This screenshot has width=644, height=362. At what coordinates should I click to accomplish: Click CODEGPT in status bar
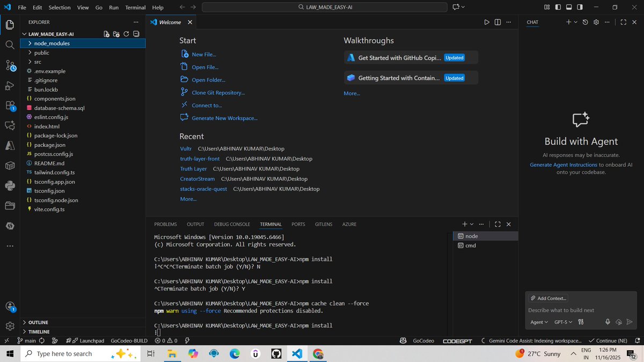(x=457, y=341)
